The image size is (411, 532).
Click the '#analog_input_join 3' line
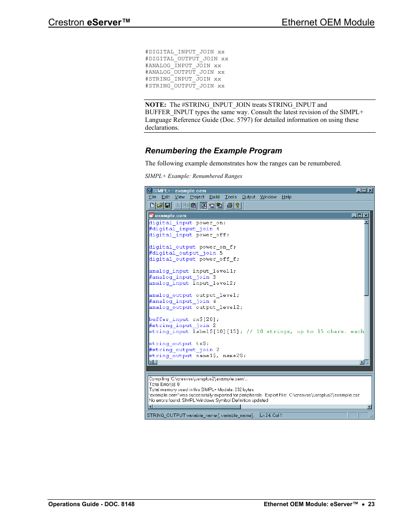pyautogui.click(x=183, y=277)
